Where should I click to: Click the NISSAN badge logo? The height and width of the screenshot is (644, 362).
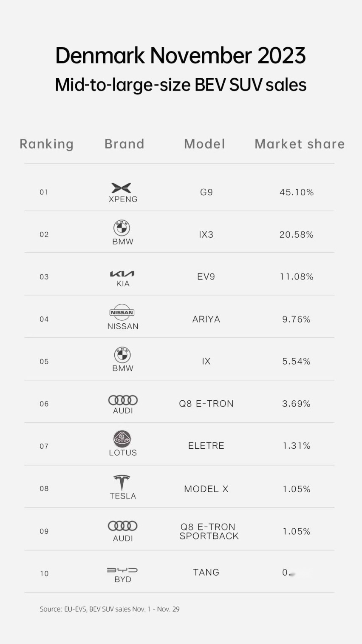(122, 312)
